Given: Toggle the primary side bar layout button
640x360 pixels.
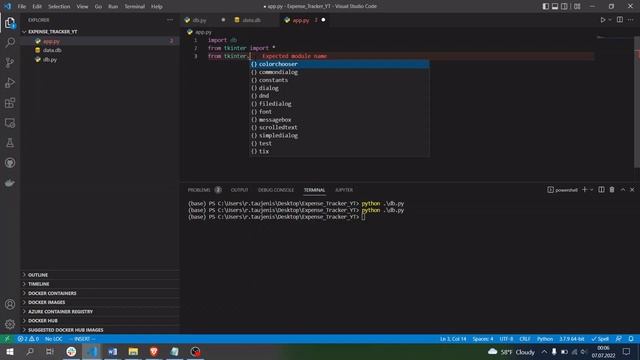Looking at the screenshot, I should click(x=546, y=7).
